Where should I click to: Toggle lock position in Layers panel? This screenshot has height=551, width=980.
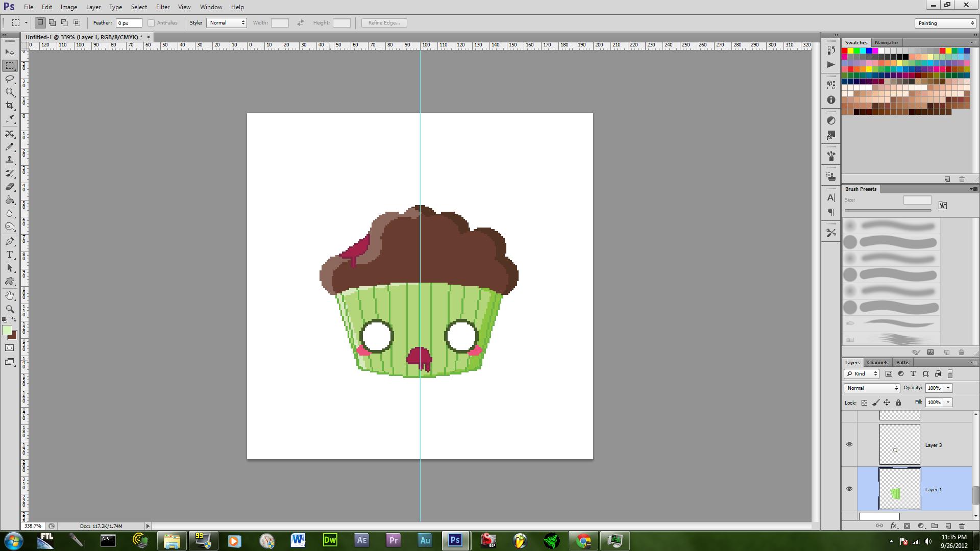tap(887, 403)
